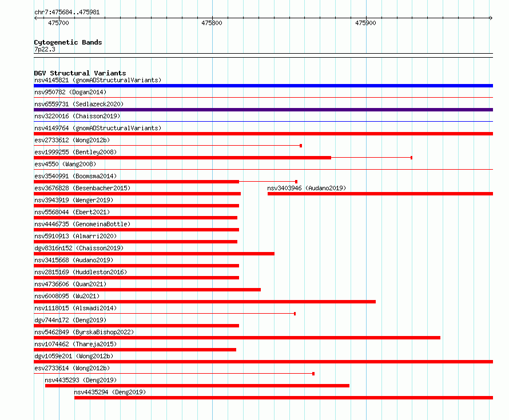Select the purple nsv6559731 variant bar
This screenshot has width=509, height=420.
[x=263, y=110]
